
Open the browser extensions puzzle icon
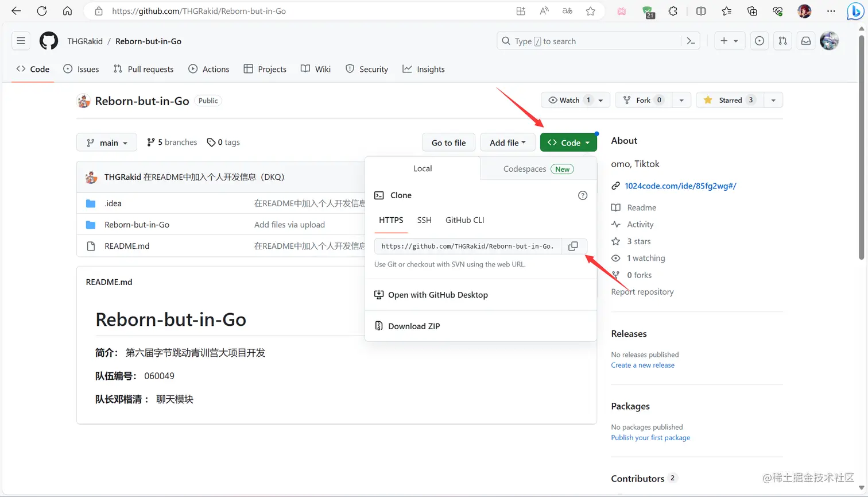[673, 11]
